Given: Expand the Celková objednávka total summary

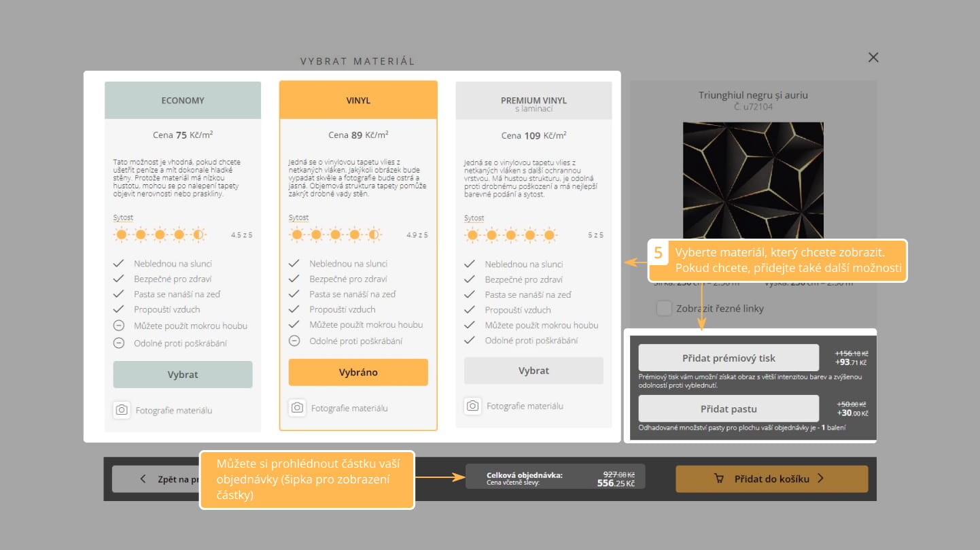Looking at the screenshot, I should tap(555, 479).
